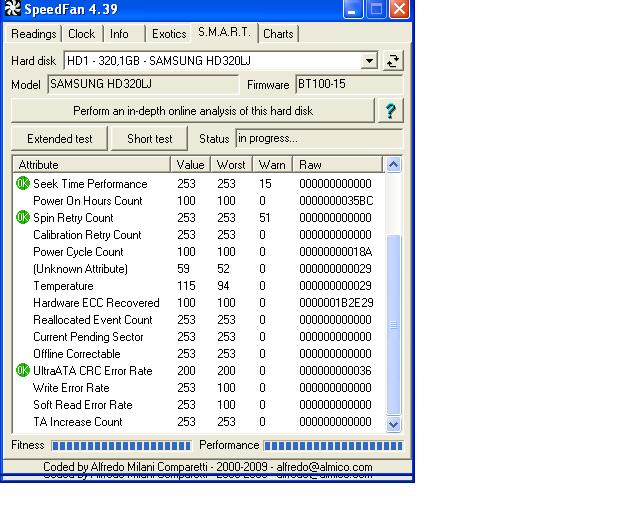
Task: Select the Write Error Rate row
Action: 199,387
